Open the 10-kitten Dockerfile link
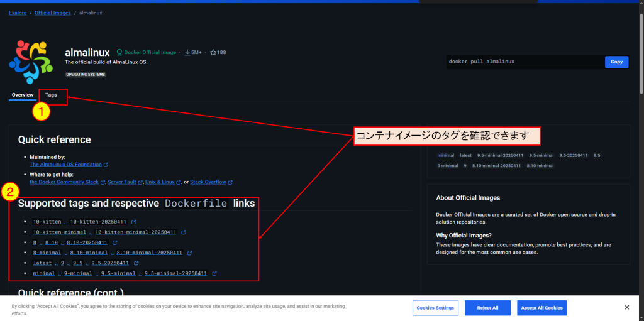Screen dimensions: 644x321 coord(47,222)
